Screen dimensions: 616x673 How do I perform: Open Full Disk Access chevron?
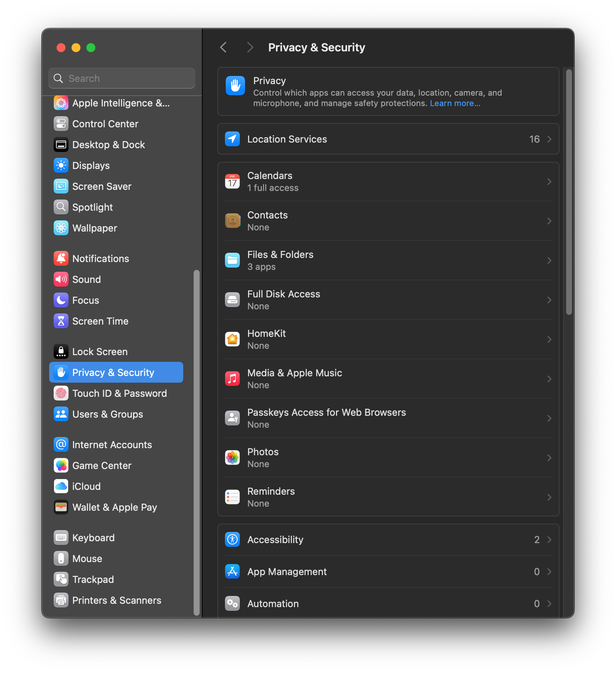[x=549, y=300]
